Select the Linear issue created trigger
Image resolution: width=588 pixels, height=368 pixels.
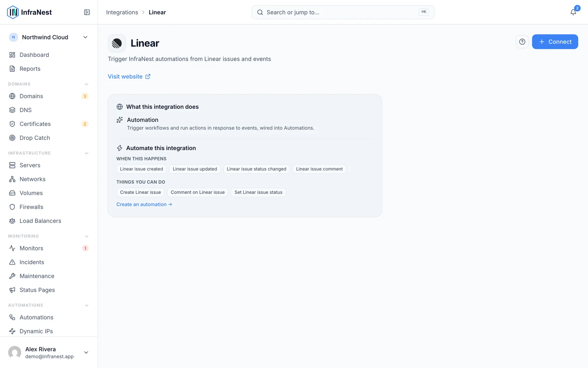pyautogui.click(x=141, y=169)
